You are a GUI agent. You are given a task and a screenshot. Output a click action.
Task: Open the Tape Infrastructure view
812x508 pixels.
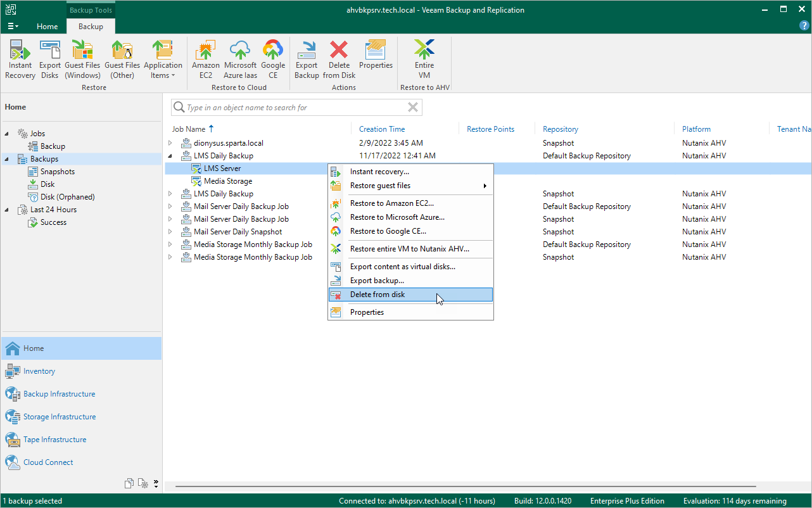pos(81,440)
